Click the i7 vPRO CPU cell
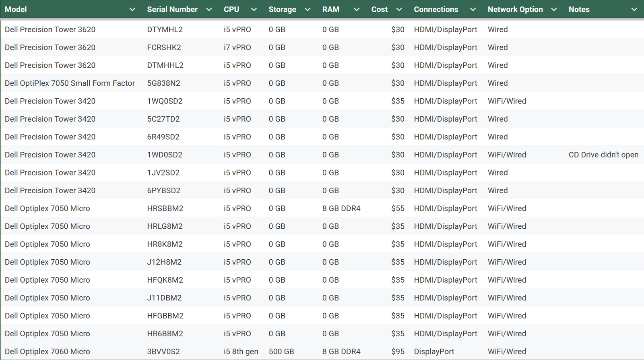The height and width of the screenshot is (360, 644). [x=237, y=48]
